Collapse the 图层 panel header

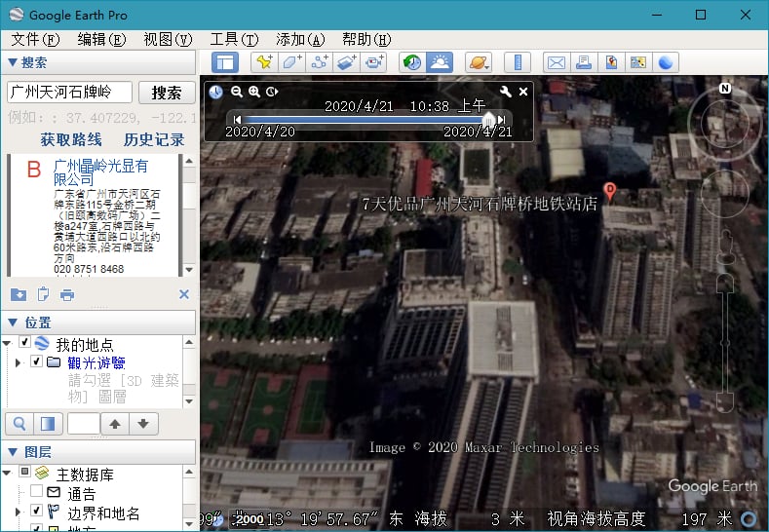12,452
